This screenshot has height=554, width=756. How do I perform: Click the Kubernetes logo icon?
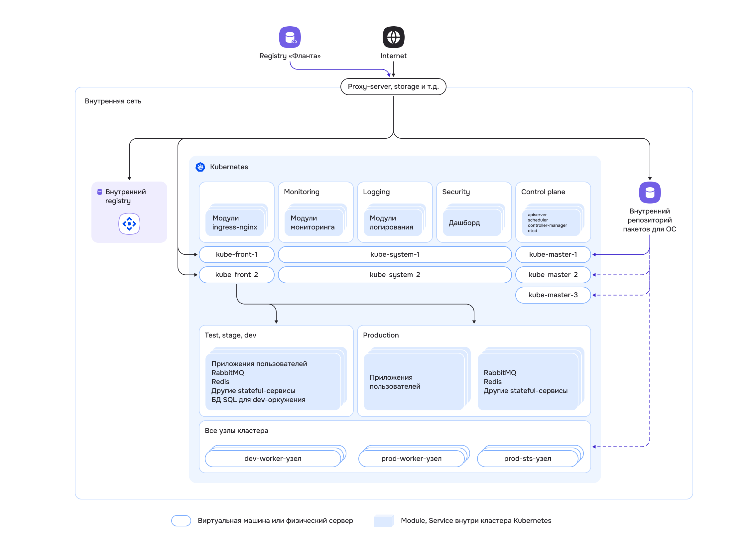tap(200, 167)
